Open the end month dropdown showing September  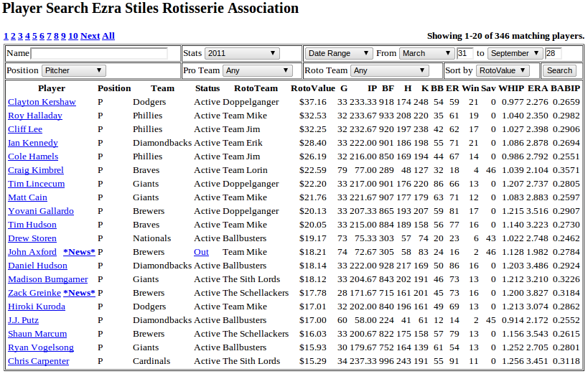pyautogui.click(x=515, y=53)
